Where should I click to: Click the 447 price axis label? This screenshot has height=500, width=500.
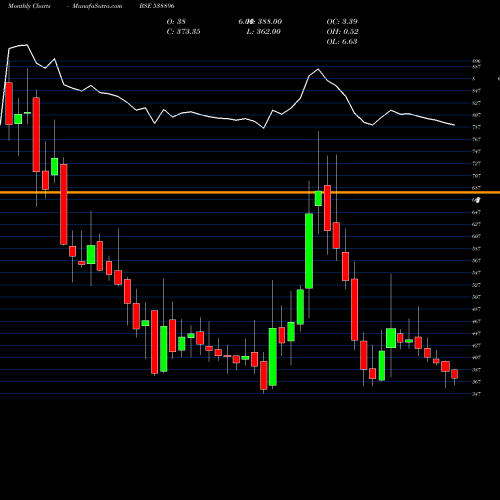point(476,333)
